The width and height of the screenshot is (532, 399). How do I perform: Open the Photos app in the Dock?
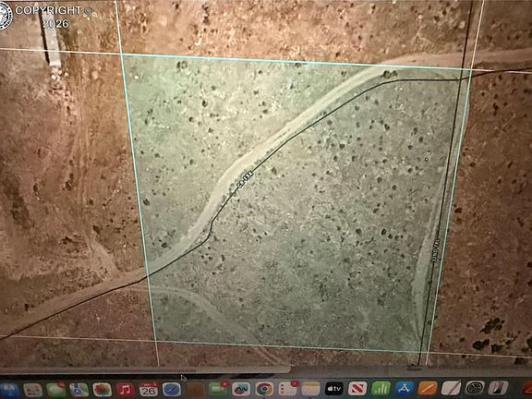coord(103,390)
